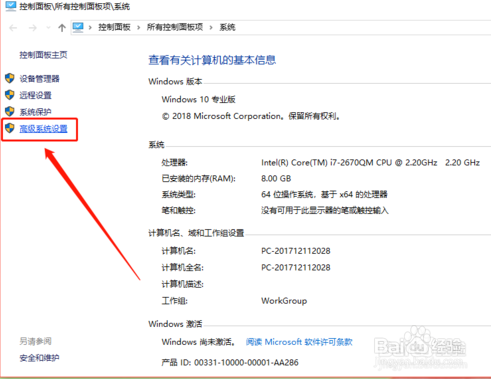Click the 产品 ID 00331-10000-00001-AA286 text
The height and width of the screenshot is (379, 491).
230,362
